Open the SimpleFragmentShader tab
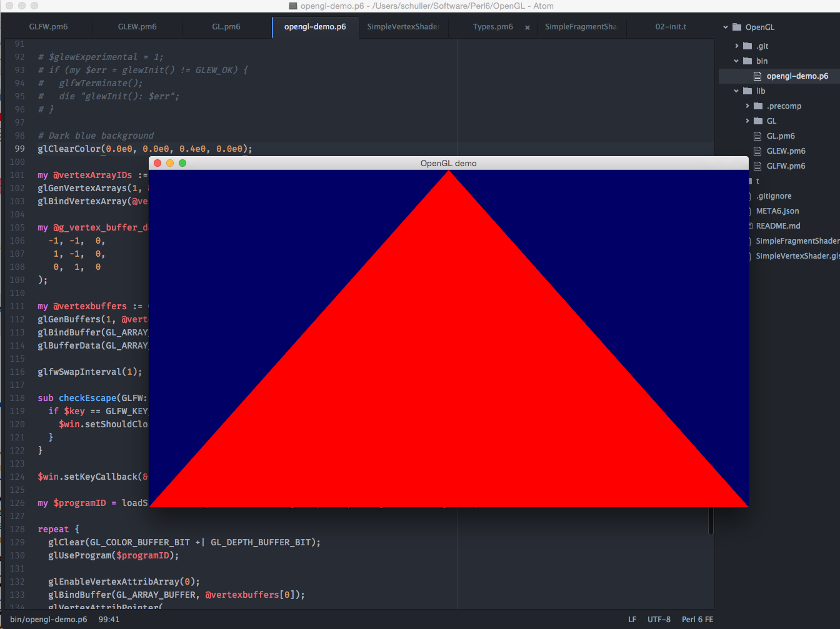 (581, 27)
